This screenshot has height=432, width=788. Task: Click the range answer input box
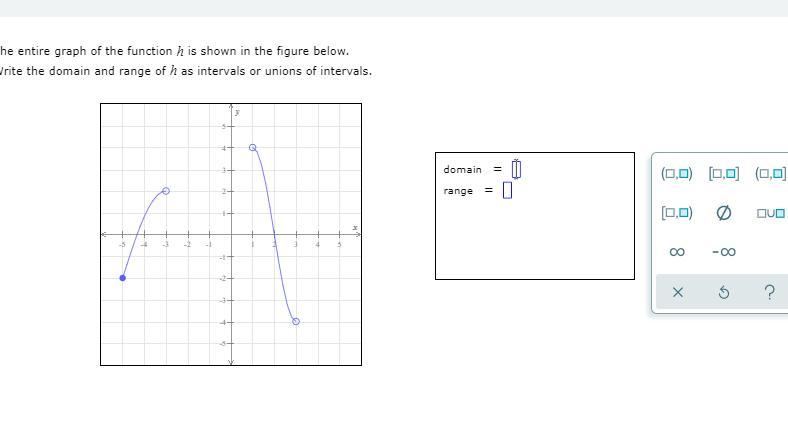[x=508, y=190]
